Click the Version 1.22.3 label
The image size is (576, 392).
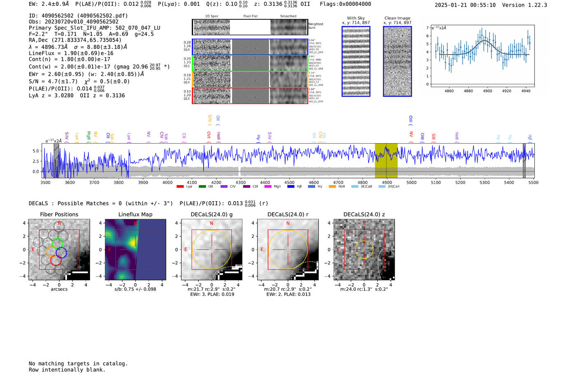click(525, 5)
